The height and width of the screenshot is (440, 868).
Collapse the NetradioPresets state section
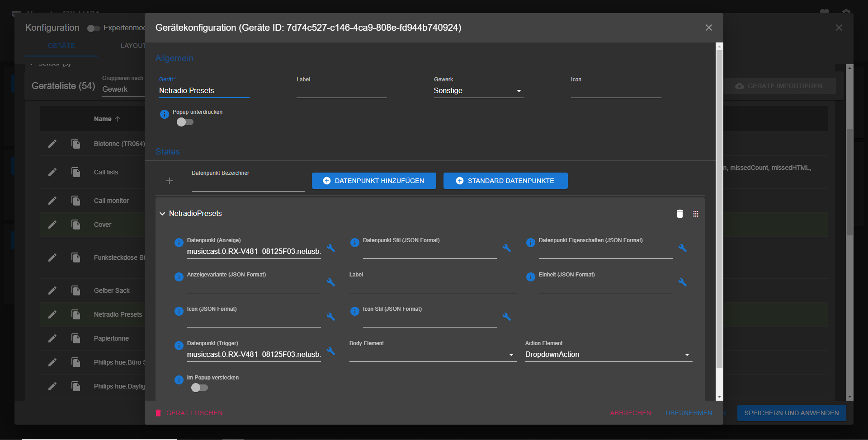(x=162, y=214)
